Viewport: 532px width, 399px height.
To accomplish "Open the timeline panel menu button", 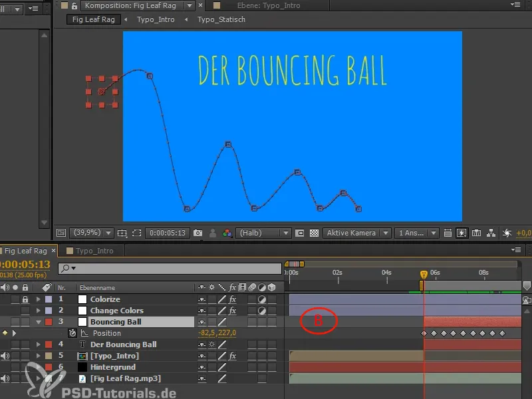I will [516, 250].
